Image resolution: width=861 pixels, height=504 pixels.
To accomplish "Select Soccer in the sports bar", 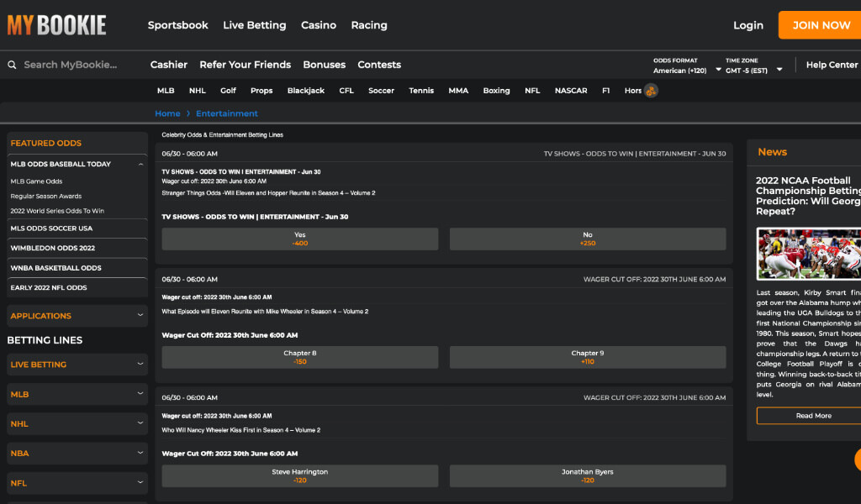I will coord(381,91).
